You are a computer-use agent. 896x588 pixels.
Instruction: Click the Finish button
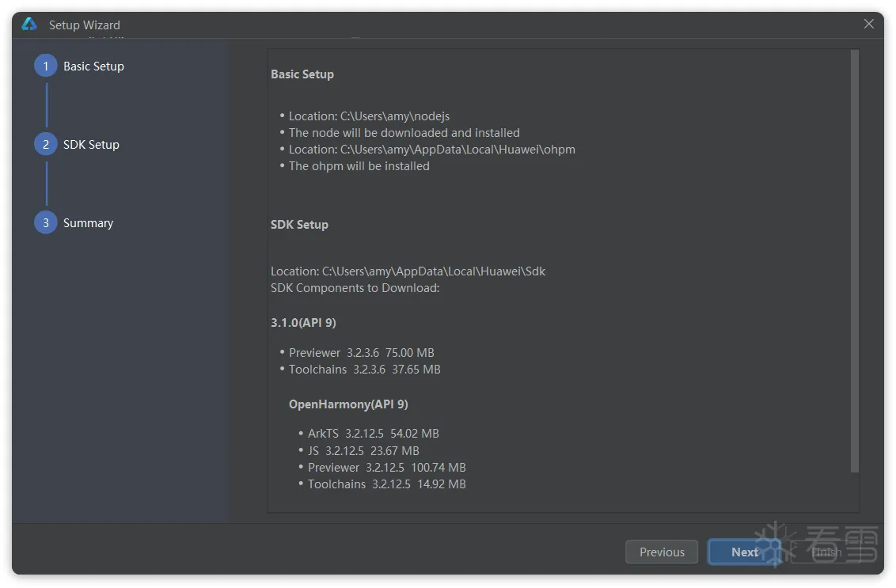[826, 552]
